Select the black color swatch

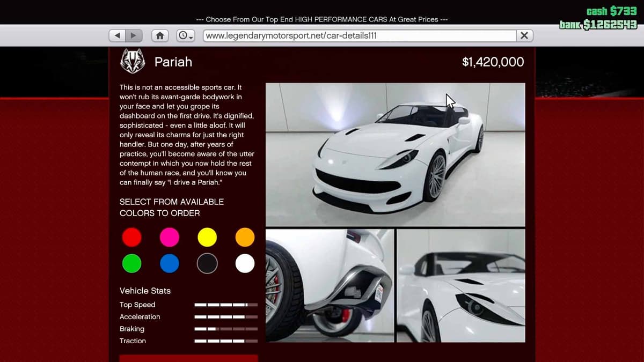coord(207,263)
